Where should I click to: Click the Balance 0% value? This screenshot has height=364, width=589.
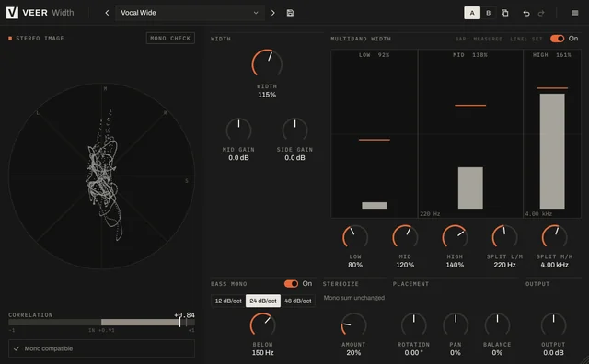click(x=497, y=352)
